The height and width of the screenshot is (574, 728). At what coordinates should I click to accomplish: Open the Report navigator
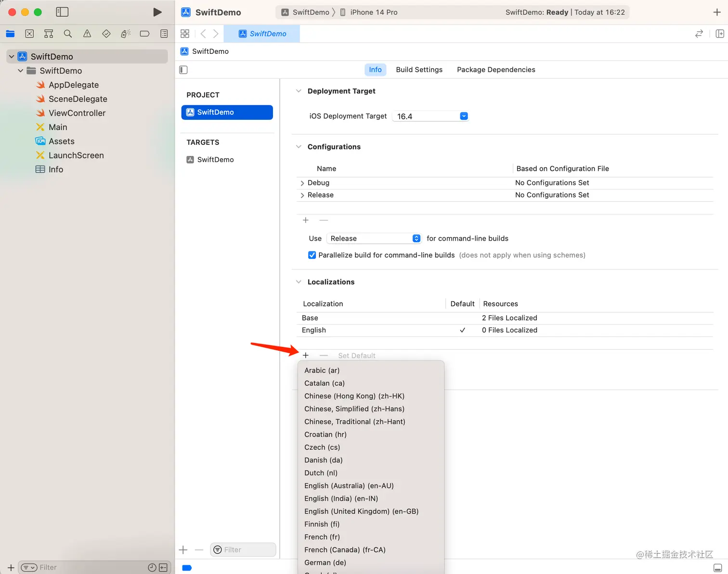click(x=164, y=34)
